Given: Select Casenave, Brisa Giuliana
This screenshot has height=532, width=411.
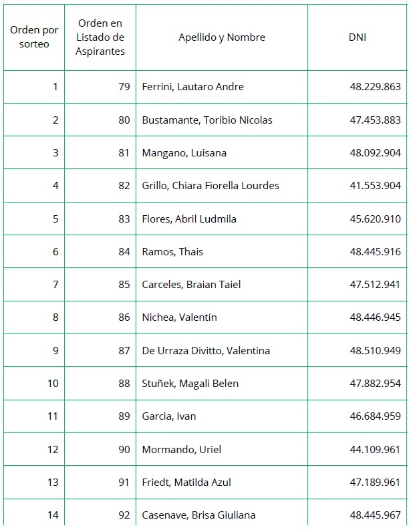Looking at the screenshot, I should (198, 515).
